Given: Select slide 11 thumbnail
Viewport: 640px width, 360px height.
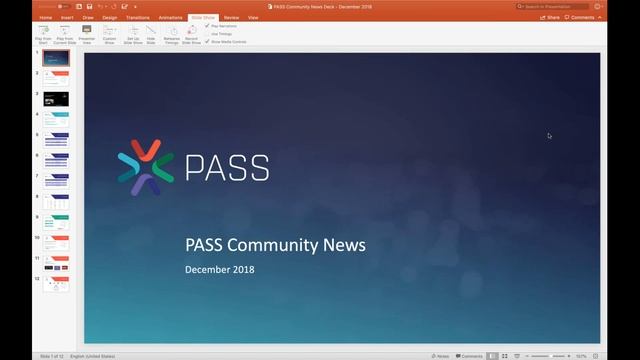Looking at the screenshot, I should pos(56,263).
